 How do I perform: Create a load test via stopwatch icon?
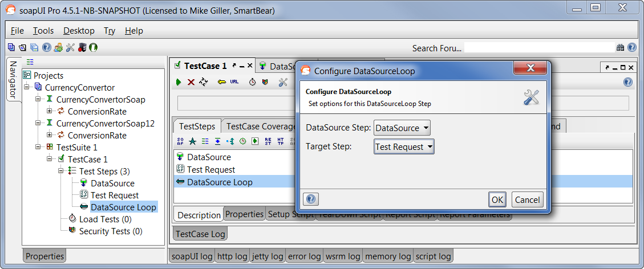pyautogui.click(x=253, y=82)
